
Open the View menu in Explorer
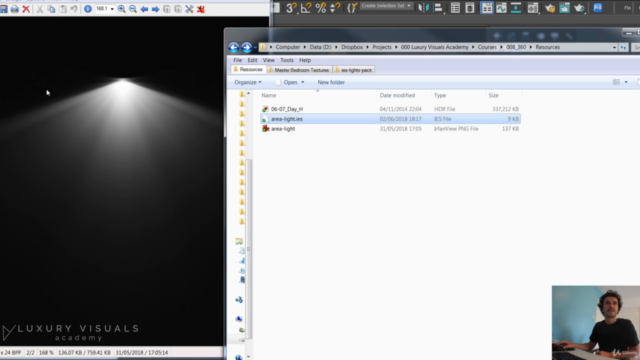click(268, 60)
